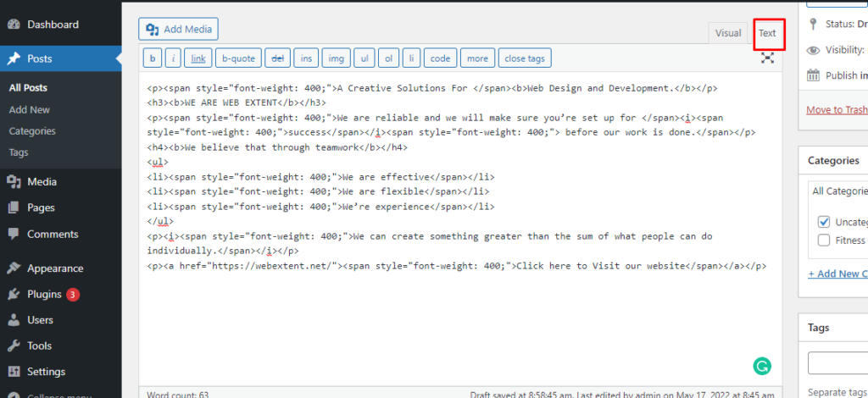The image size is (868, 398).
Task: Click the Pages icon in sidebar
Action: (x=14, y=207)
